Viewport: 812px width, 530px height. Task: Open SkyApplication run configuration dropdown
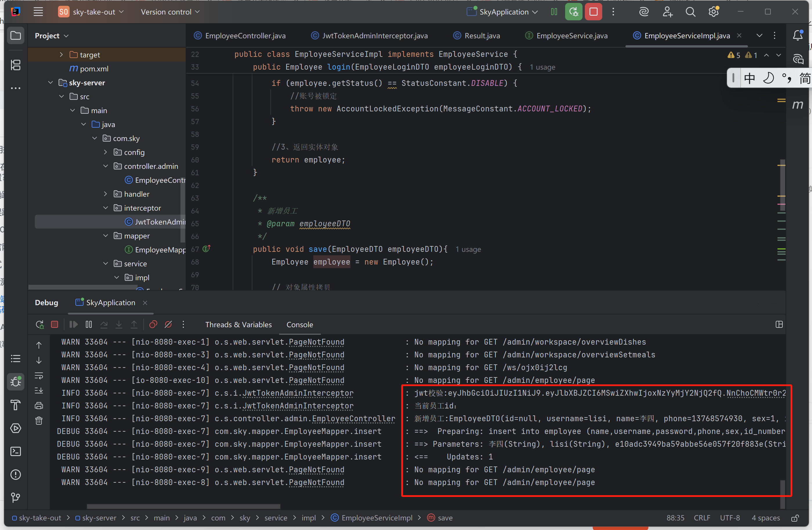(x=503, y=12)
